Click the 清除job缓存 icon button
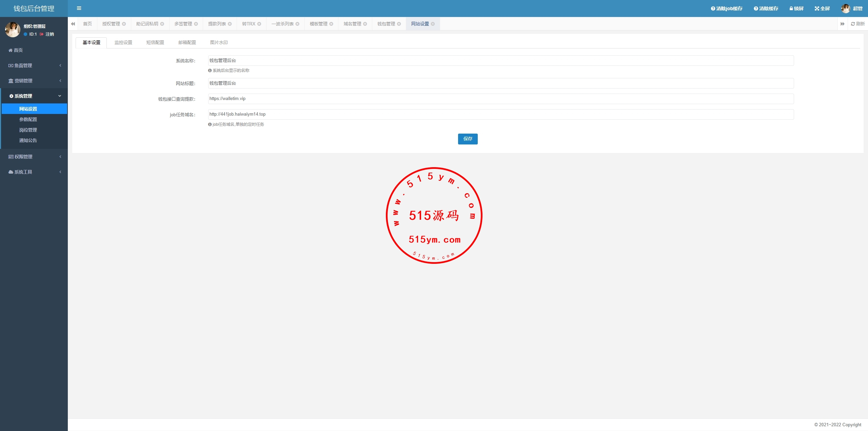This screenshot has height=431, width=868. coord(713,8)
